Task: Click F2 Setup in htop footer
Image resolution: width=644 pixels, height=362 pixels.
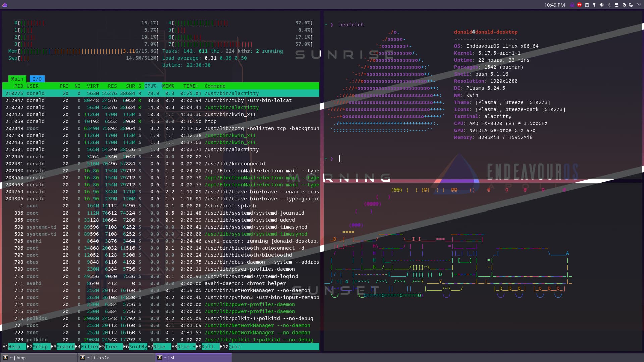Action: pos(38,347)
